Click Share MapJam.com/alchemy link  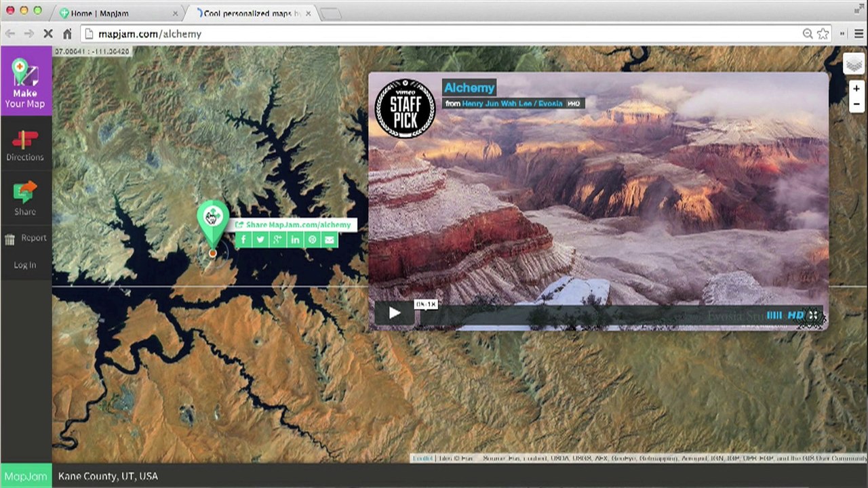pos(294,225)
